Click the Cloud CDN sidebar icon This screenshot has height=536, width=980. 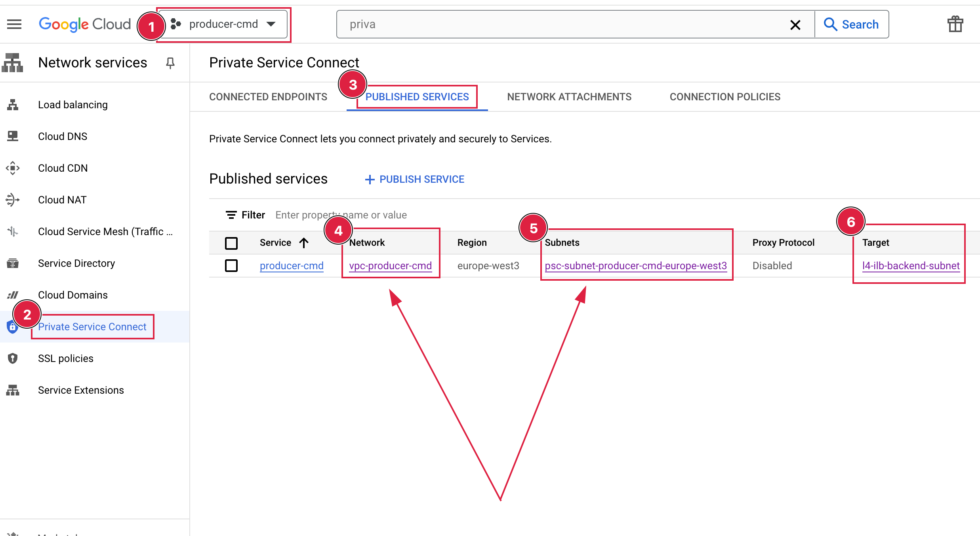click(13, 168)
